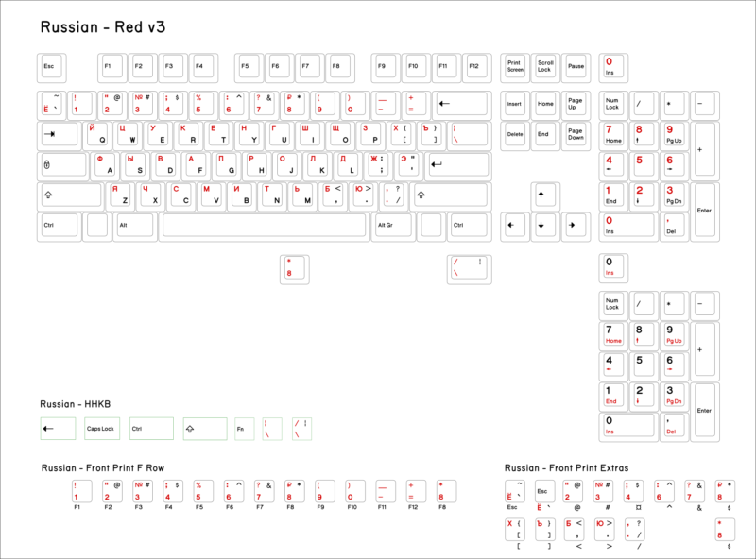Image resolution: width=756 pixels, height=559 pixels.
Task: Click the wide Backspace key on the main number row
Action: pos(462,106)
